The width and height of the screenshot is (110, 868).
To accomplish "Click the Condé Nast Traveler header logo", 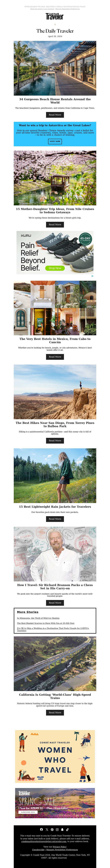I will [55, 16].
